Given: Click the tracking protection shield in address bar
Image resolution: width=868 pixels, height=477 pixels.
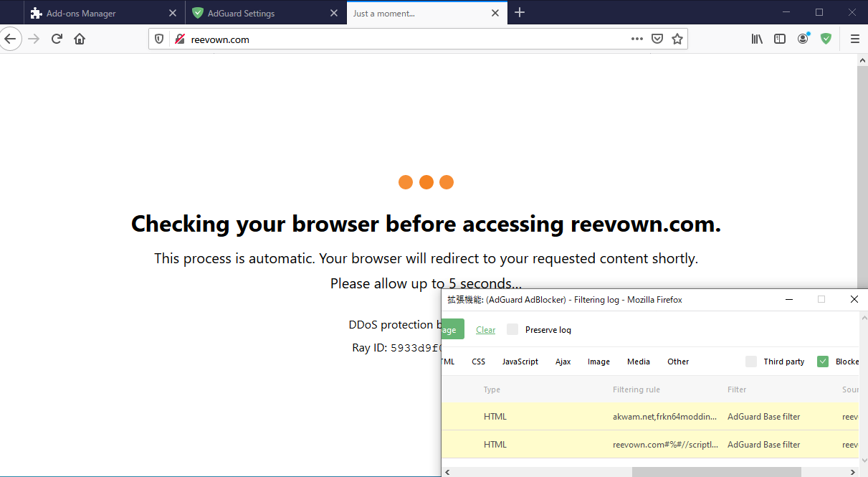Looking at the screenshot, I should click(158, 38).
